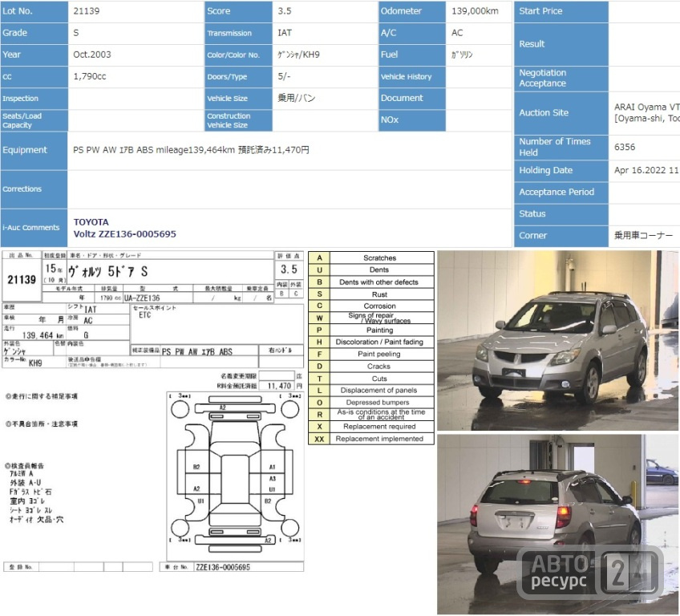Select odometer value 139,000km

[x=475, y=11]
